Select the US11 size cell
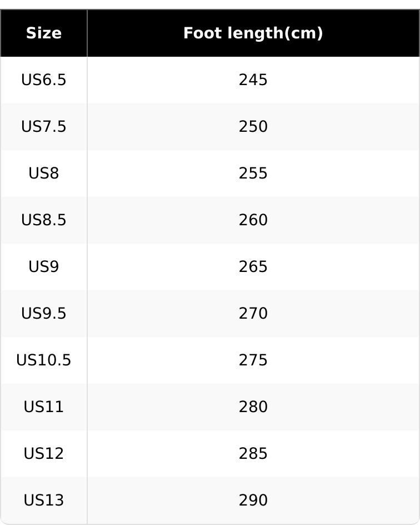420x525 pixels. click(43, 407)
